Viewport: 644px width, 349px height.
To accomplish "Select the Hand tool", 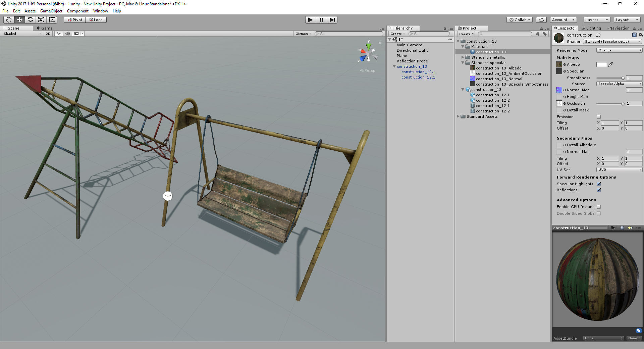I will pyautogui.click(x=9, y=20).
